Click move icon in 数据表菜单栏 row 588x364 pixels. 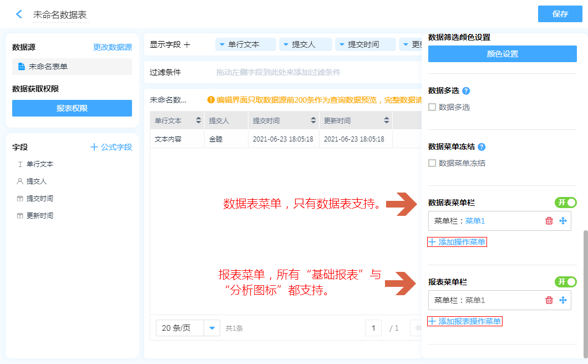[563, 221]
